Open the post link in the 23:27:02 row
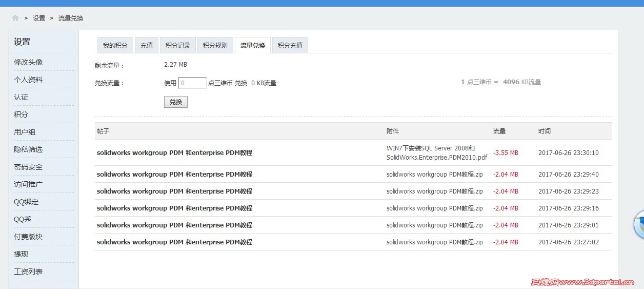The image size is (644, 289). [x=174, y=242]
